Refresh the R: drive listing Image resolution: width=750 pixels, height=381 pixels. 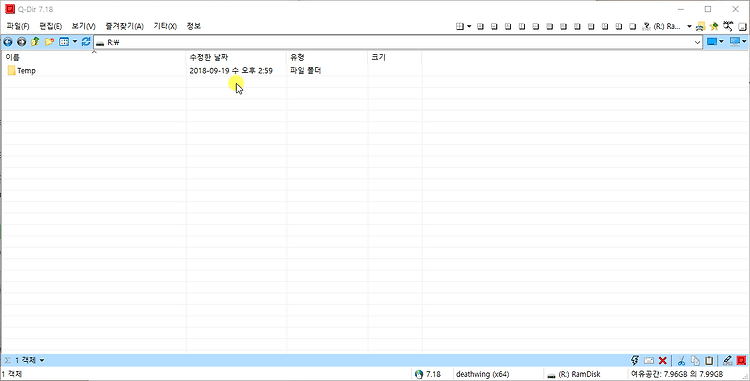(x=86, y=42)
